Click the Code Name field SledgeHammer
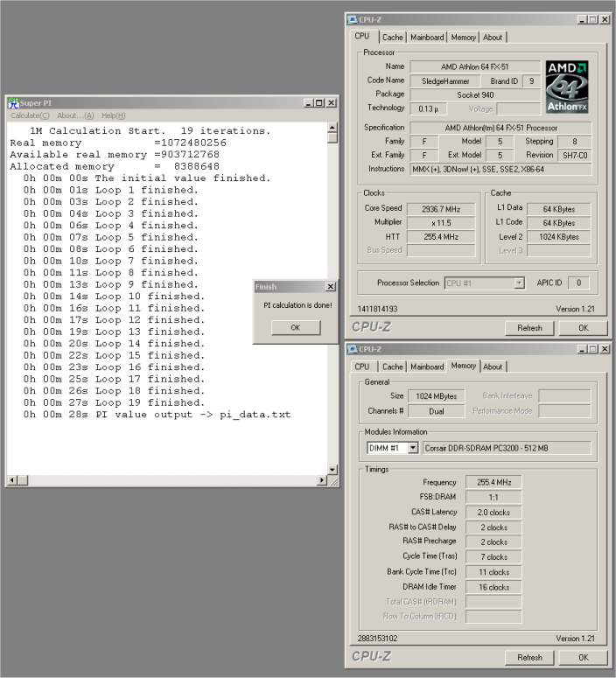Screen dimensions: 616x678 tap(445, 81)
